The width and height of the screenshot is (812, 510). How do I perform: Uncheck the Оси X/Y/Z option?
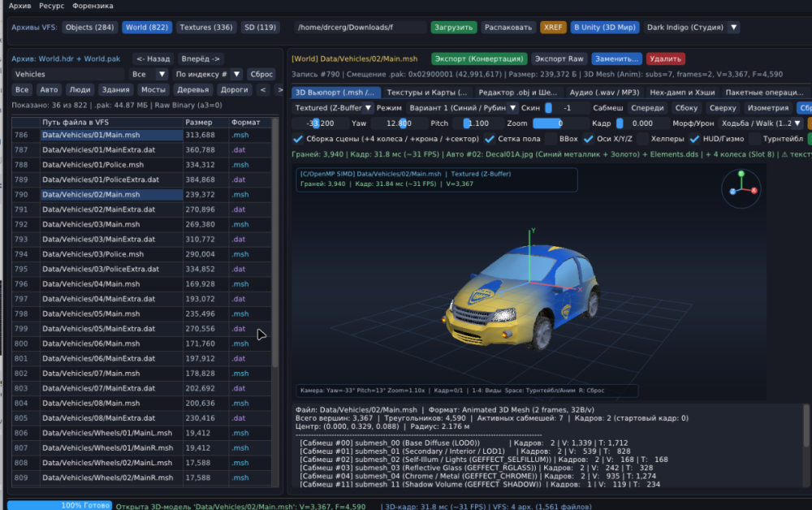click(588, 139)
